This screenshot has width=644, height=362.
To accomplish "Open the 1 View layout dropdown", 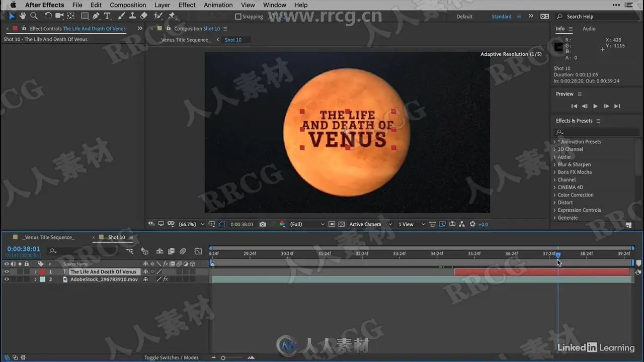I will click(412, 224).
